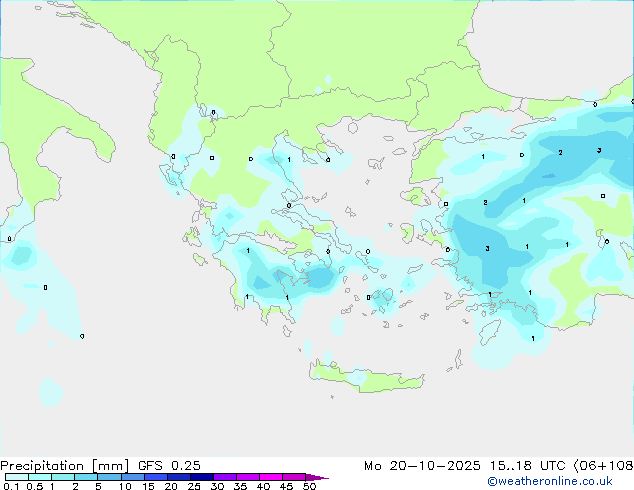Pick the legend swatch between 1 and 2
Screen dimensions: 634x490
tap(63, 477)
